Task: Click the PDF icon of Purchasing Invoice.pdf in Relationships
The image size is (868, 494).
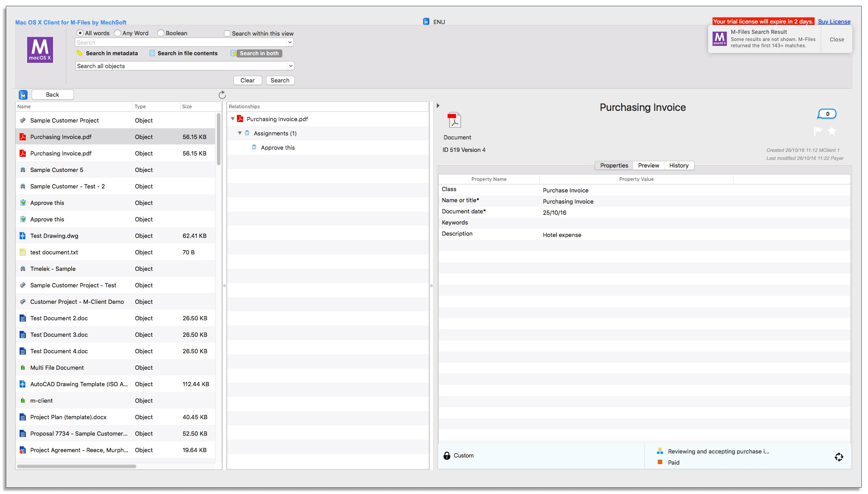Action: click(x=240, y=119)
